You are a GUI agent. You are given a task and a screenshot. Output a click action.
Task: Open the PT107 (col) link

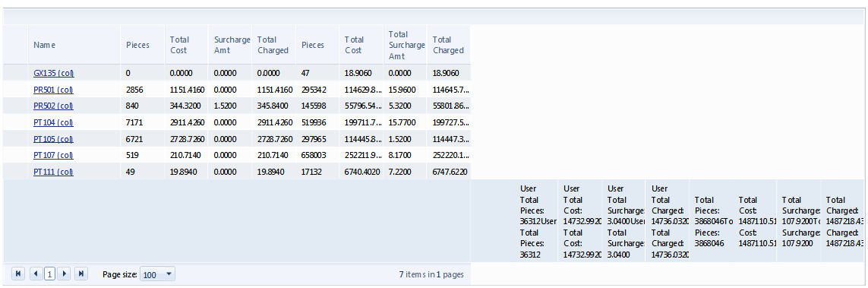point(54,156)
